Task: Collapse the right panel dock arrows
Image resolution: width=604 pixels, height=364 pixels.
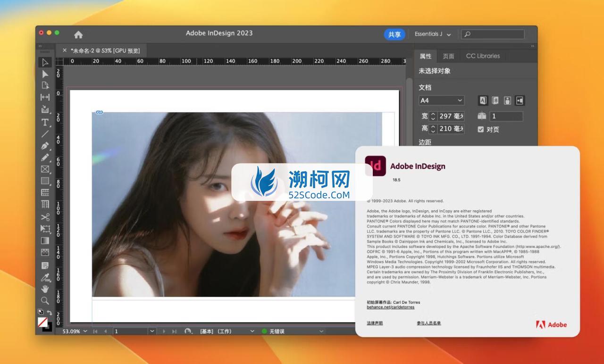Action: click(533, 46)
